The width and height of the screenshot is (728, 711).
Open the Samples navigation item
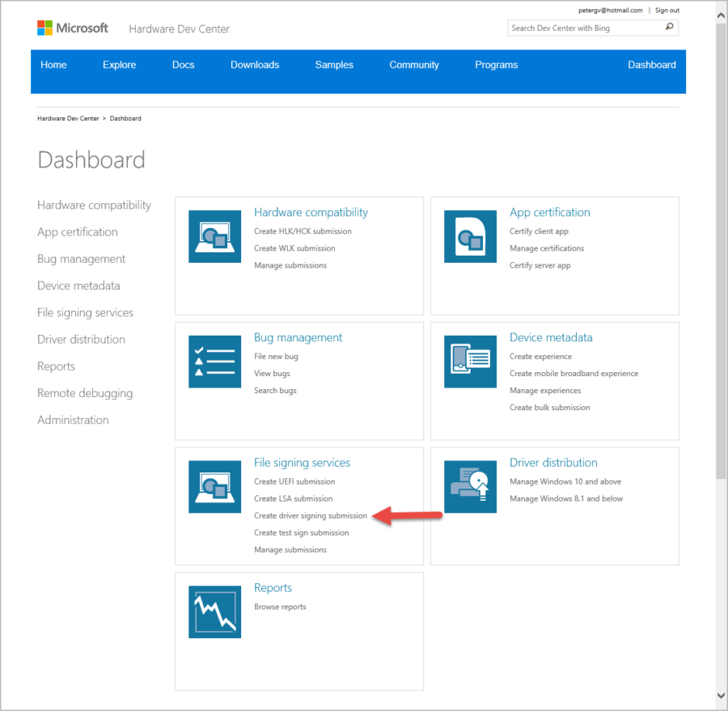[x=334, y=65]
